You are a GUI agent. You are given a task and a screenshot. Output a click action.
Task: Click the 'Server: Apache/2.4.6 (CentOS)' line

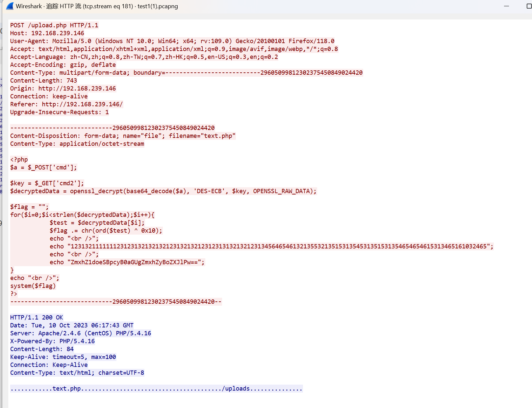click(81, 333)
